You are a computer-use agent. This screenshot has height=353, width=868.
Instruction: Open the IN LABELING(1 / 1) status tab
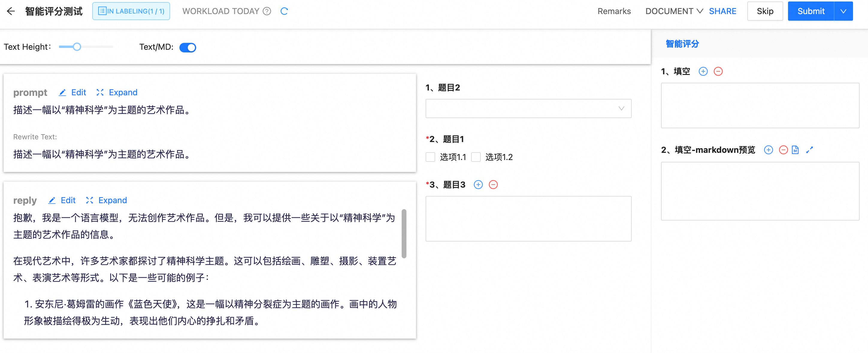[x=131, y=11]
